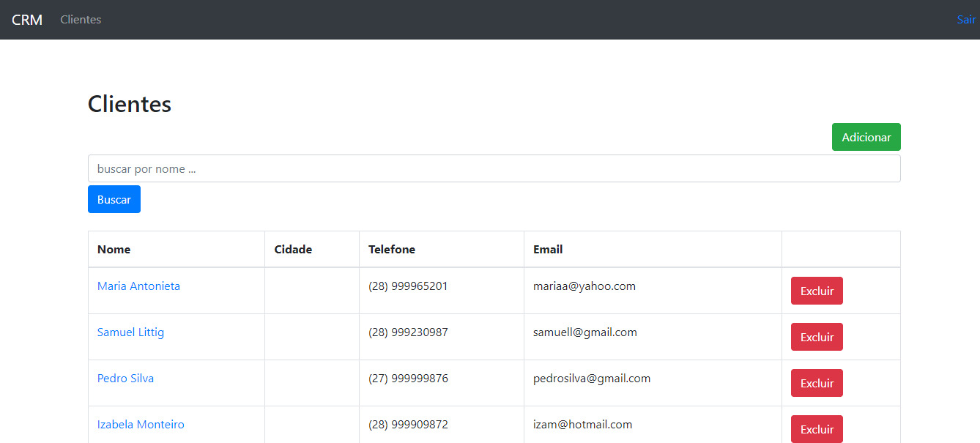The image size is (980, 443).
Task: Select email samuell@gmail.com
Action: pos(585,332)
